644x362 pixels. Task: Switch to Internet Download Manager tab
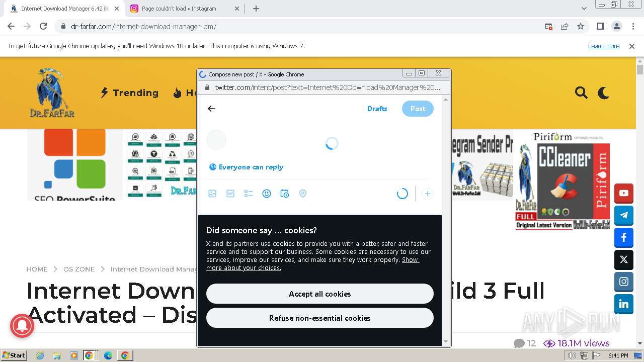pyautogui.click(x=63, y=9)
